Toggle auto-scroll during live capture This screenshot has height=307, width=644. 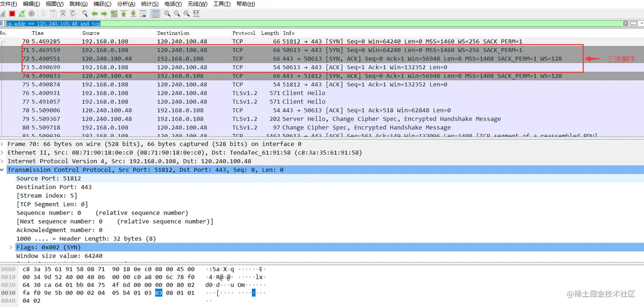tap(143, 14)
